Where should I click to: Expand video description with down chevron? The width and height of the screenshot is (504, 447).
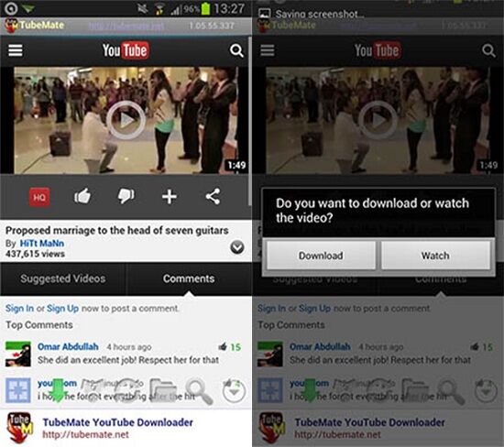coord(237,247)
